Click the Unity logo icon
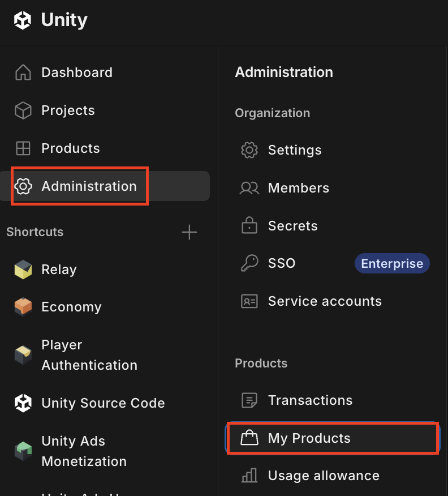The width and height of the screenshot is (448, 496). [23, 20]
